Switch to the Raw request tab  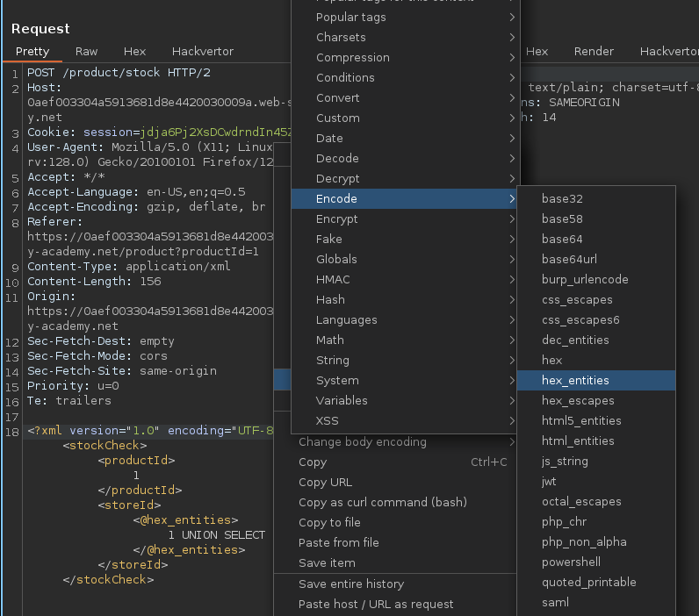click(86, 52)
